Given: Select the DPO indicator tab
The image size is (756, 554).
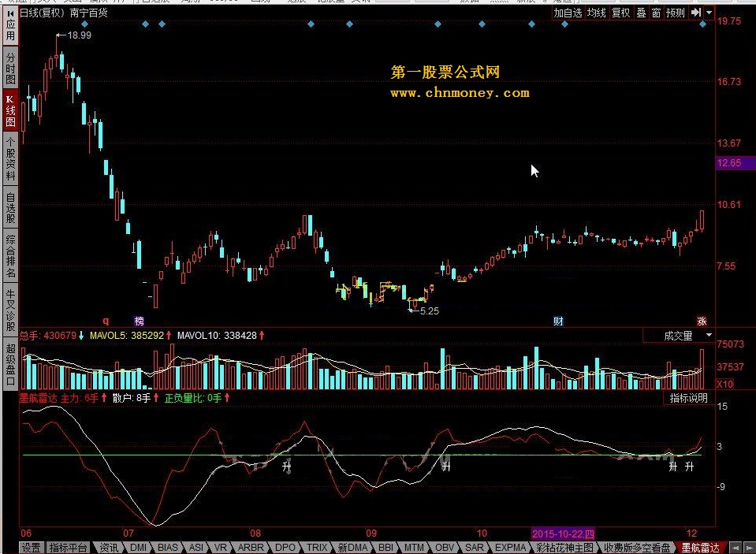Looking at the screenshot, I should tap(285, 548).
